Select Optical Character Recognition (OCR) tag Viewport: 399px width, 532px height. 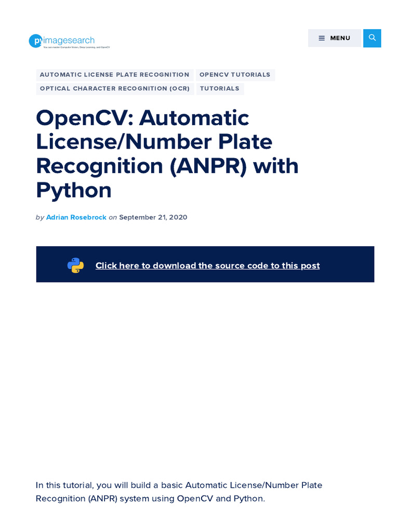pyautogui.click(x=115, y=88)
